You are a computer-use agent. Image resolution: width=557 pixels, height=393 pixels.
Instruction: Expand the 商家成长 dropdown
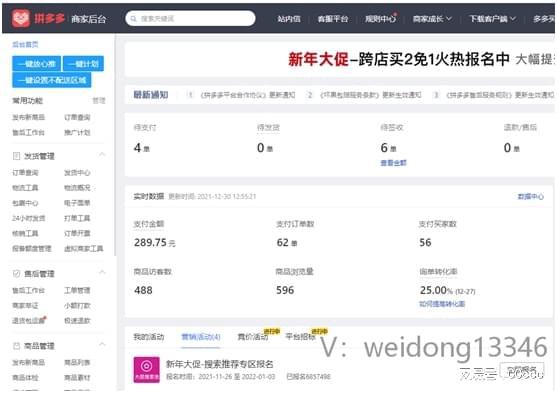coord(432,19)
